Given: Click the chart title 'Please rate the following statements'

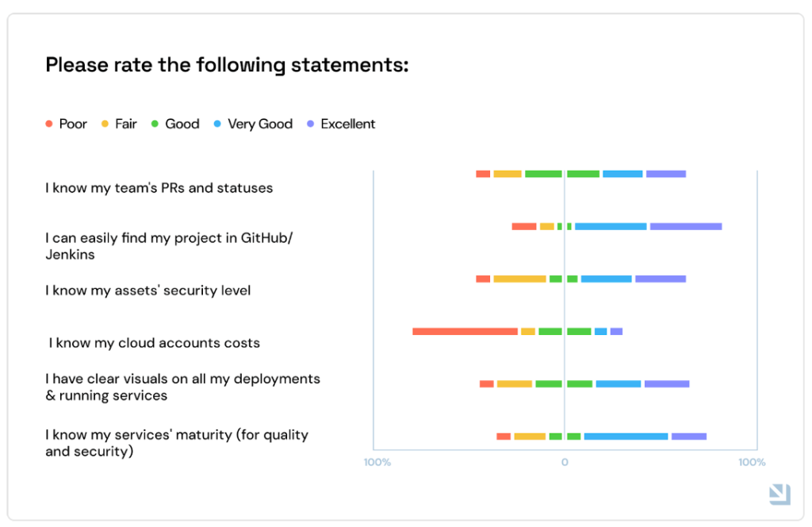Looking at the screenshot, I should pos(227,65).
